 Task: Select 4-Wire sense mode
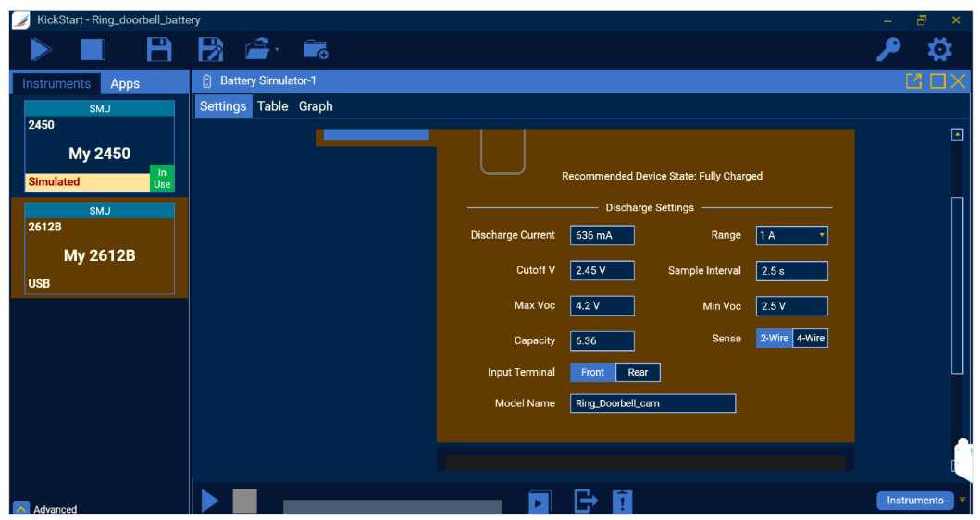[x=811, y=339]
